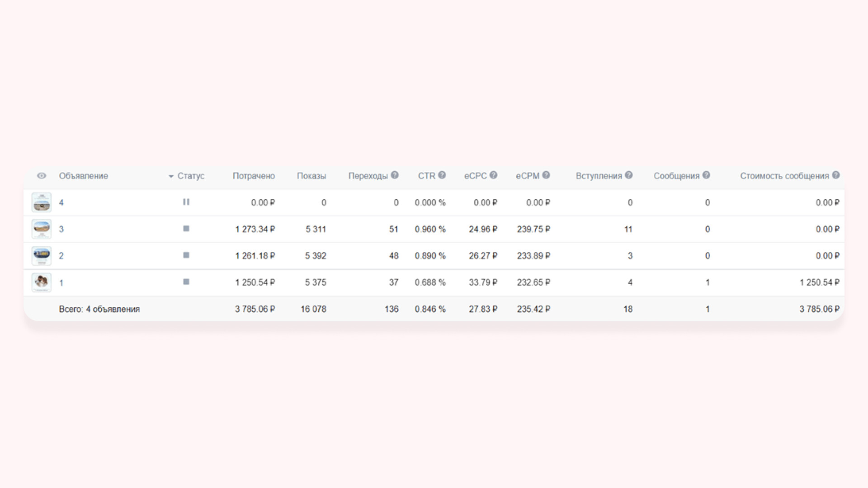Screen dimensions: 868x488
Task: Click help icon beside CTR header
Action: (x=442, y=175)
